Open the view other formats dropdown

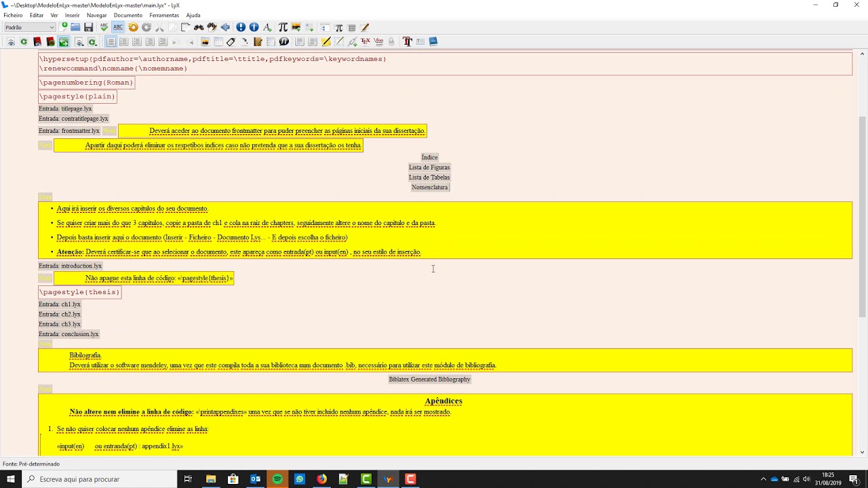(x=79, y=42)
